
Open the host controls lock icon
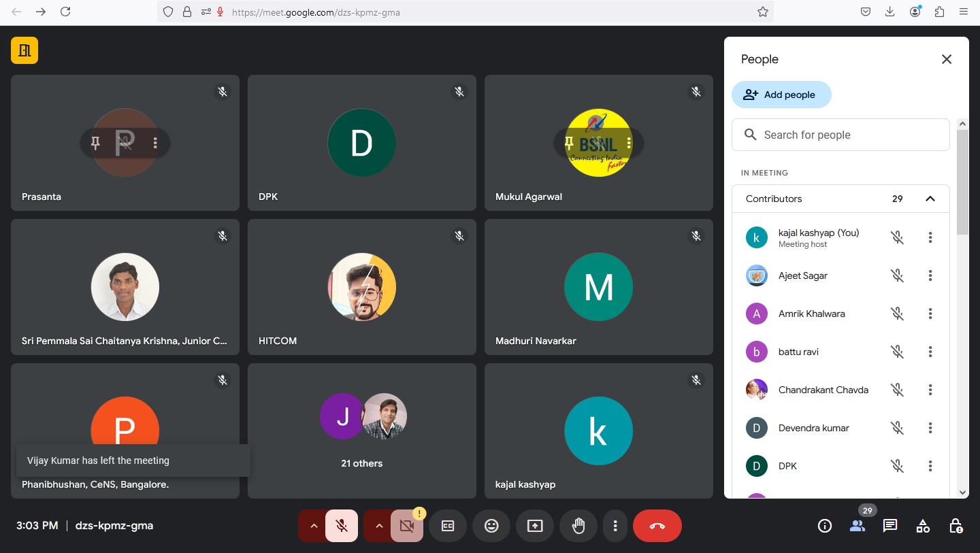point(955,526)
